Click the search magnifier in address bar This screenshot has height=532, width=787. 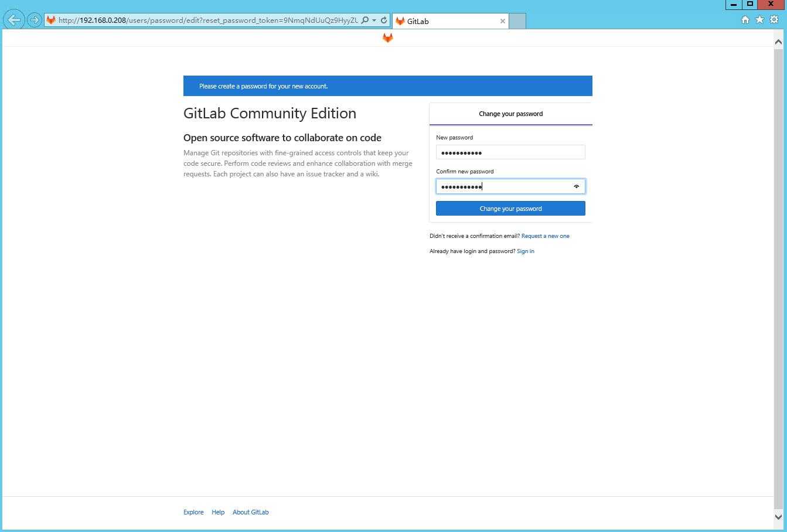pyautogui.click(x=364, y=20)
